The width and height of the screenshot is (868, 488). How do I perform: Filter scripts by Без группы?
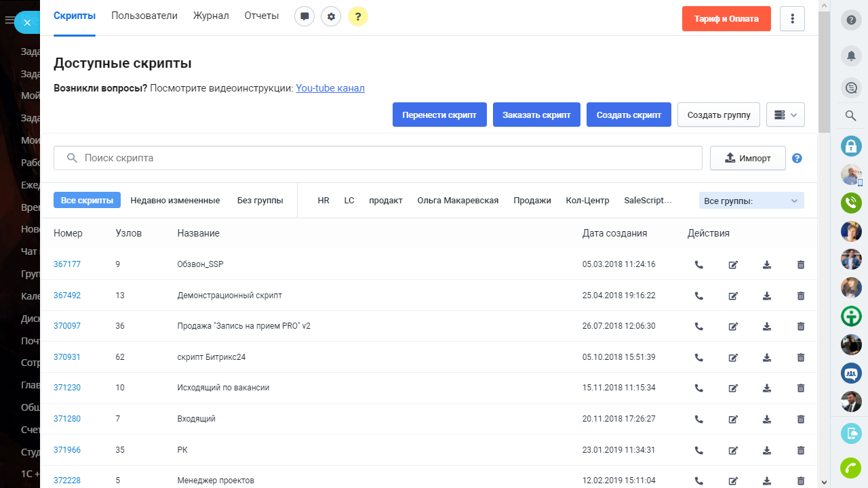(x=260, y=200)
